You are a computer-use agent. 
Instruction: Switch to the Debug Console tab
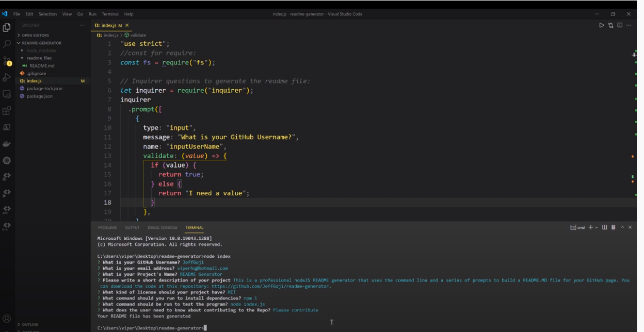[162, 227]
